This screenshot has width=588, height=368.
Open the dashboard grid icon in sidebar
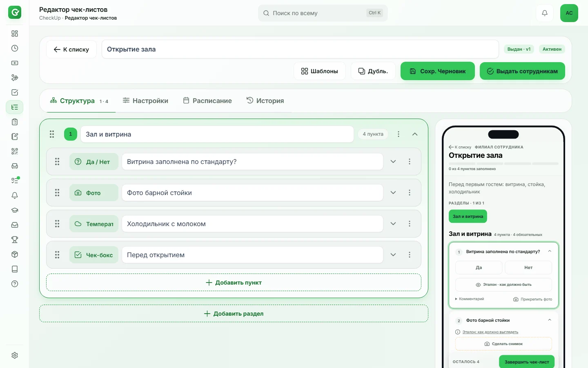pos(15,34)
